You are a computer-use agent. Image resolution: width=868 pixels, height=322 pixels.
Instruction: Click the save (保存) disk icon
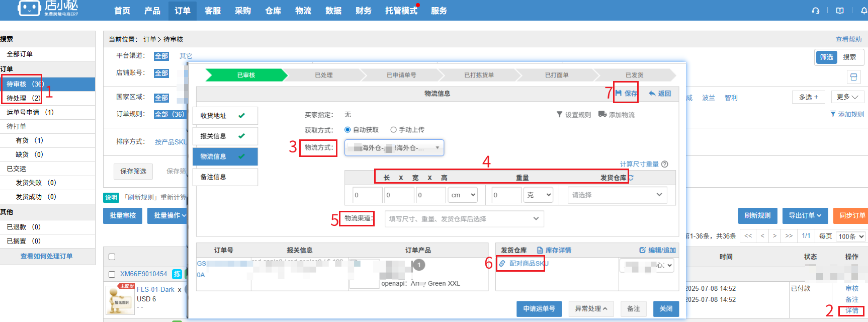click(619, 93)
